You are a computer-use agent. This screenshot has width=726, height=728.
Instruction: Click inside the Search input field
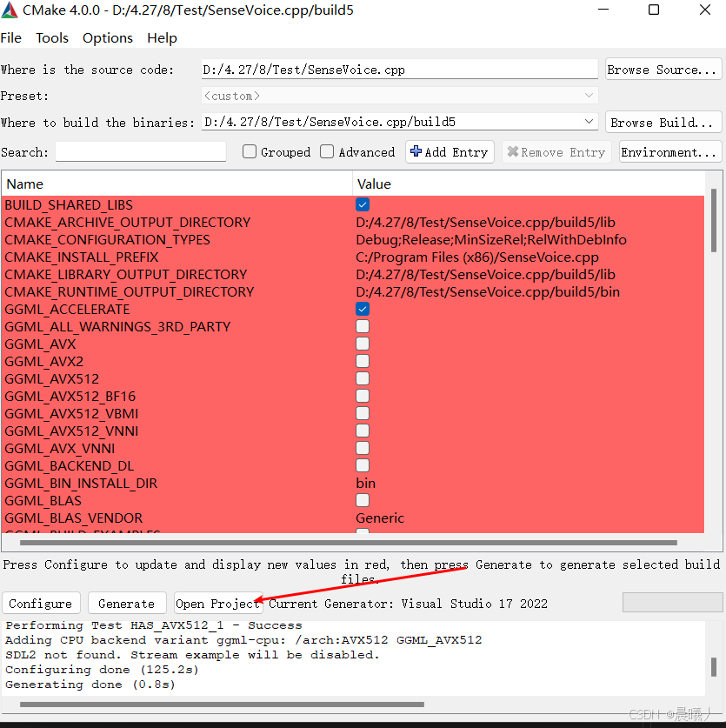tap(140, 151)
